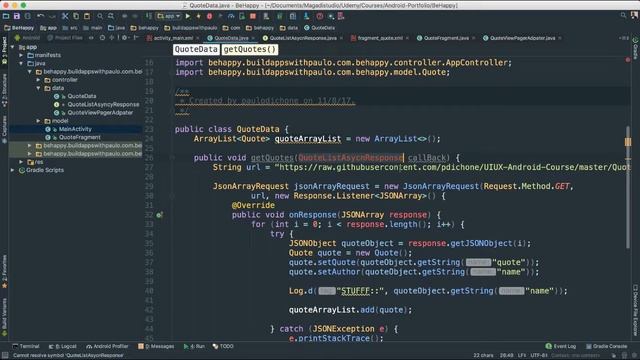
Task: Click the Search Everywhere magnifier icon
Action: point(623,16)
